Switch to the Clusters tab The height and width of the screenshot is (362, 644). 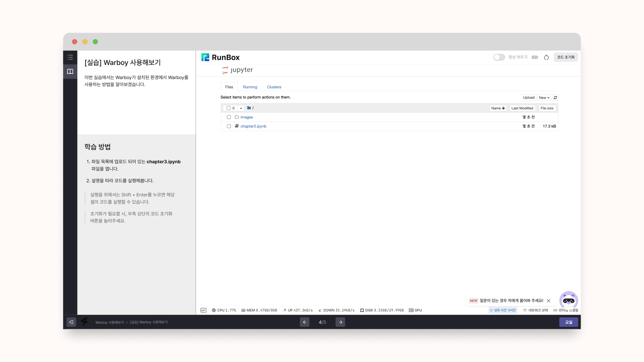[274, 87]
